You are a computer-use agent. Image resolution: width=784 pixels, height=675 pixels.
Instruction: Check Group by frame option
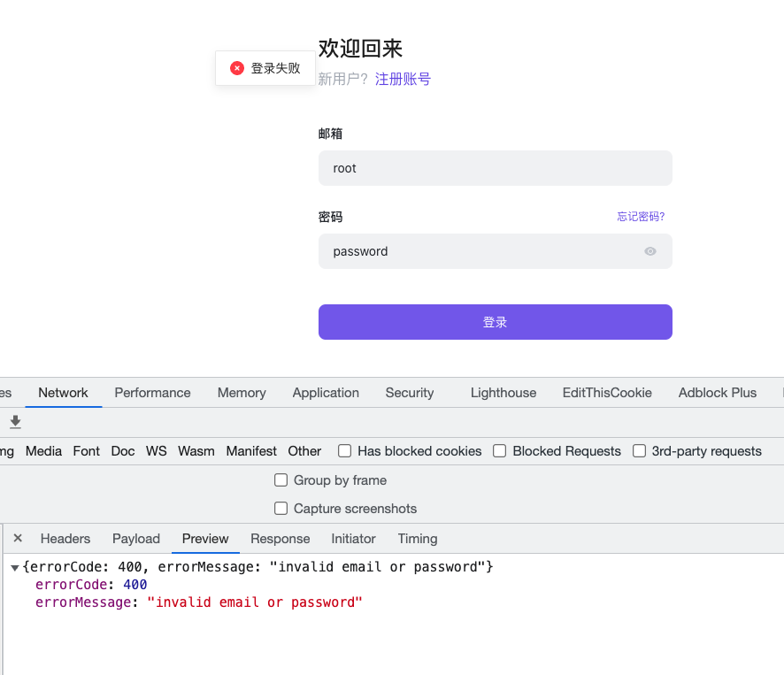281,480
